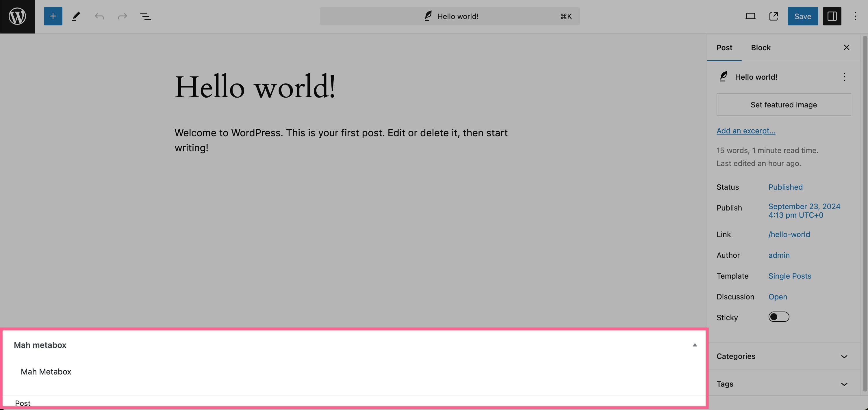The width and height of the screenshot is (868, 410).
Task: Click Set featured image button
Action: (x=783, y=105)
